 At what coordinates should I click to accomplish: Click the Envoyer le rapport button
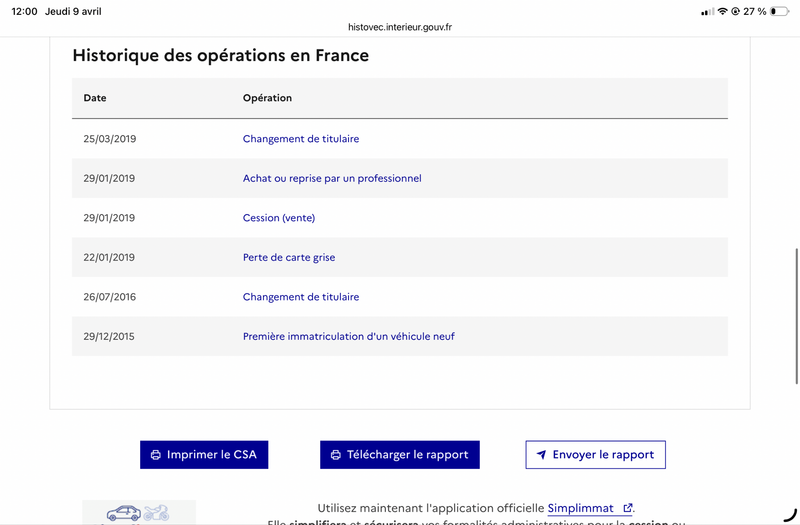(x=595, y=455)
